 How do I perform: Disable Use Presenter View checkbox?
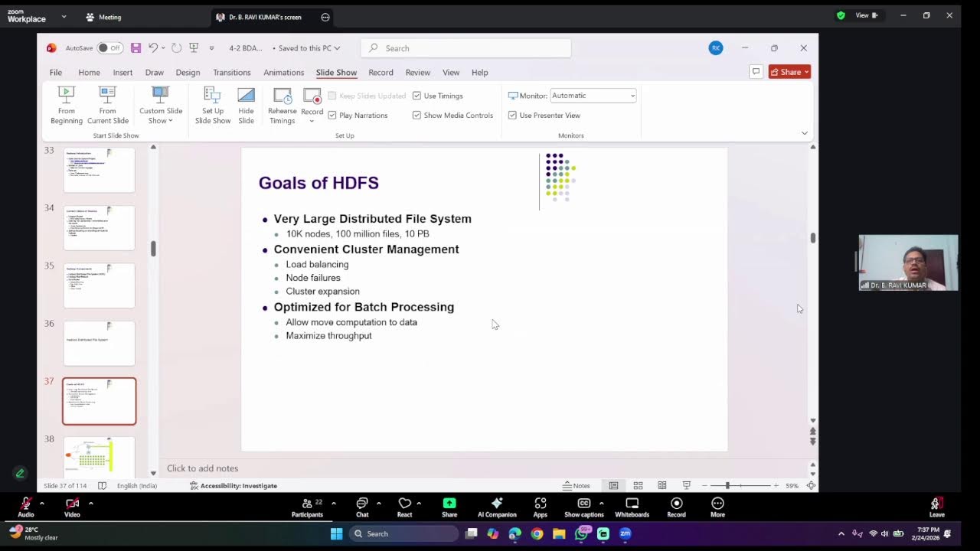coord(512,116)
